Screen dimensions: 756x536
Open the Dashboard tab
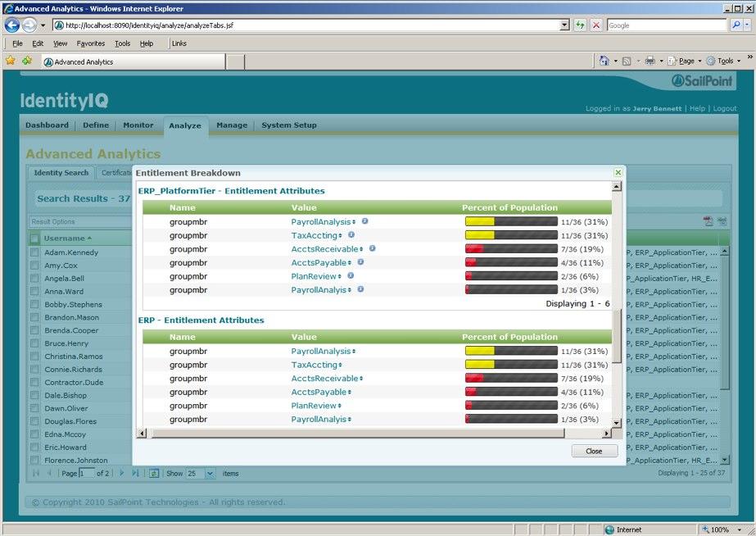point(47,125)
